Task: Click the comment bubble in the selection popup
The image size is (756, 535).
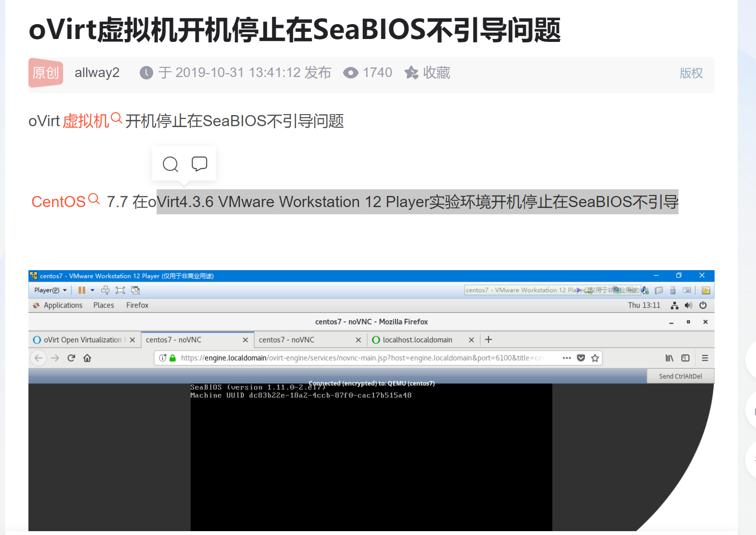Action: pos(199,164)
